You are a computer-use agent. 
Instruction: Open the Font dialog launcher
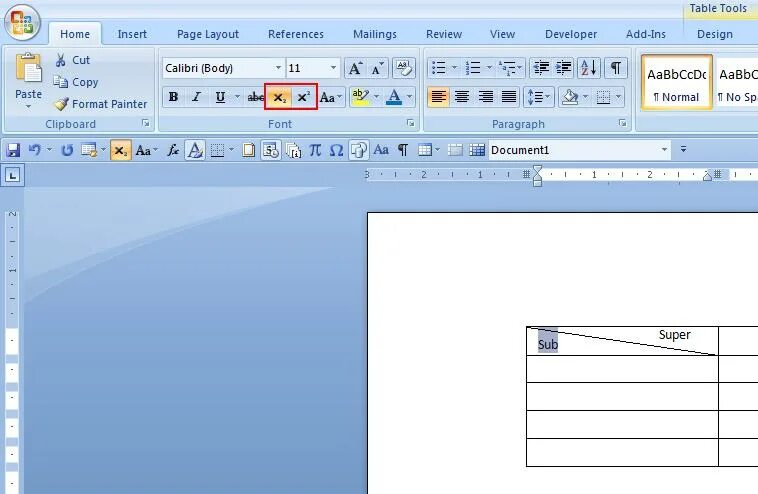tap(410, 124)
